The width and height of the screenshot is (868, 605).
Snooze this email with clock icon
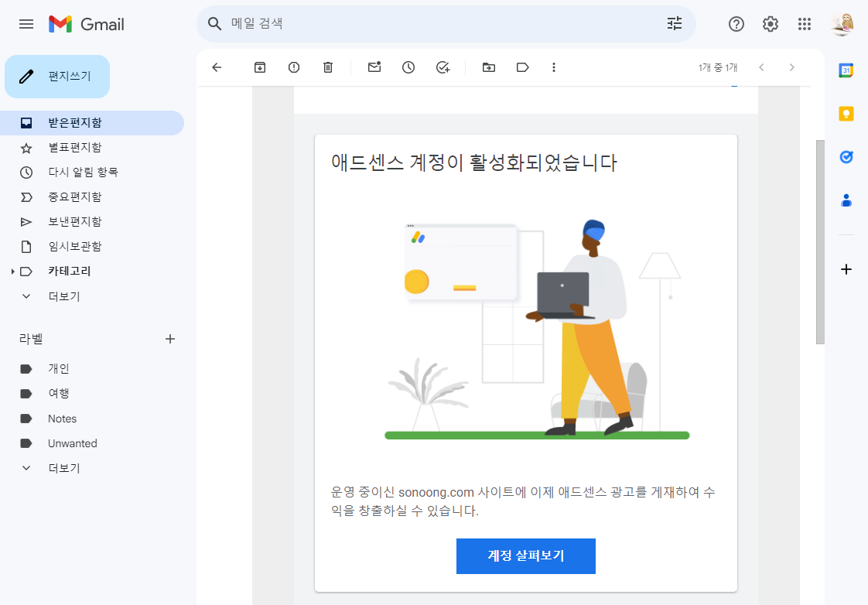tap(408, 67)
